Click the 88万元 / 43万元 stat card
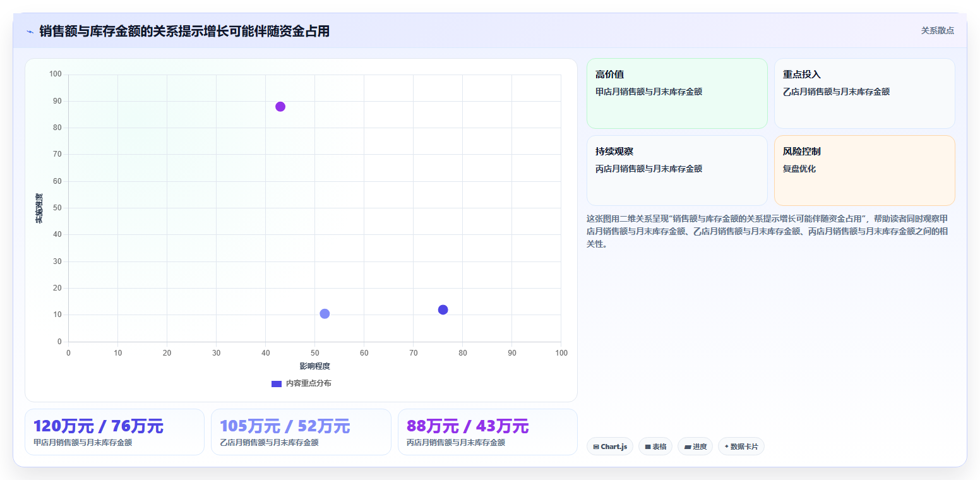 (487, 432)
